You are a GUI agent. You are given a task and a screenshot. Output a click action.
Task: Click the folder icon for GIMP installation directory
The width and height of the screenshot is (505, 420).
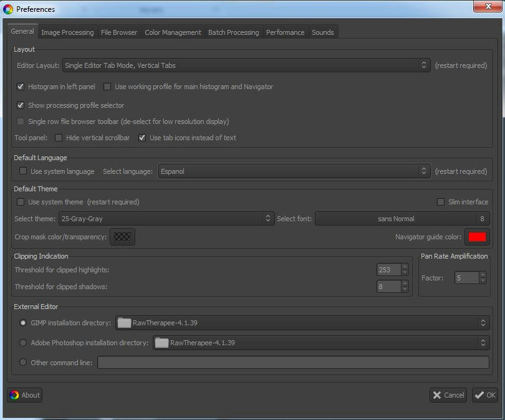(x=124, y=323)
